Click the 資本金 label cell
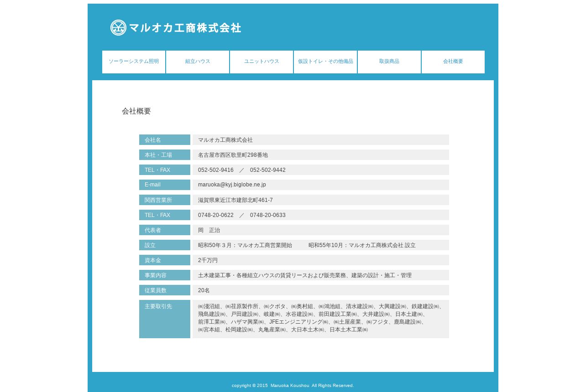This screenshot has width=586, height=392. (x=165, y=260)
